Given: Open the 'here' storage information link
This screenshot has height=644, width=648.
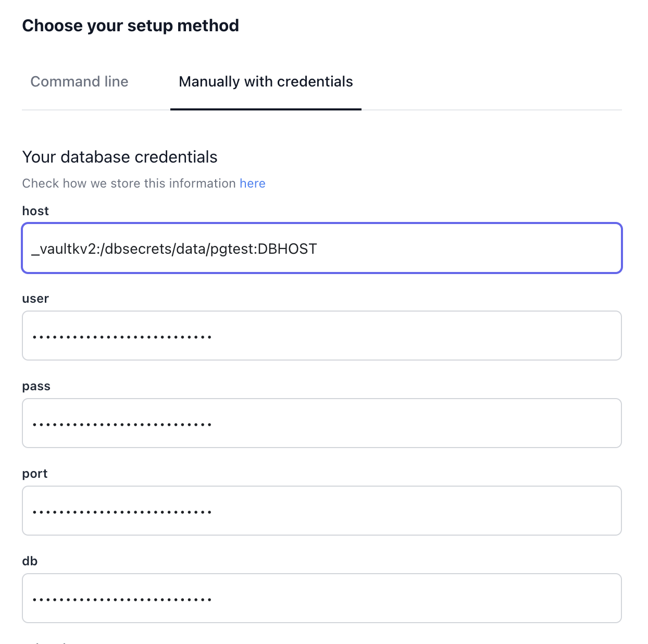Looking at the screenshot, I should point(253,183).
